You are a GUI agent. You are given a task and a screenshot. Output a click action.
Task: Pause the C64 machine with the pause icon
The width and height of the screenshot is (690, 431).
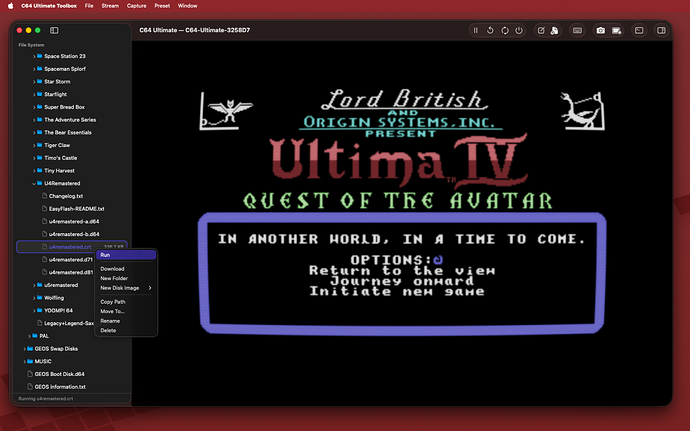pos(476,30)
